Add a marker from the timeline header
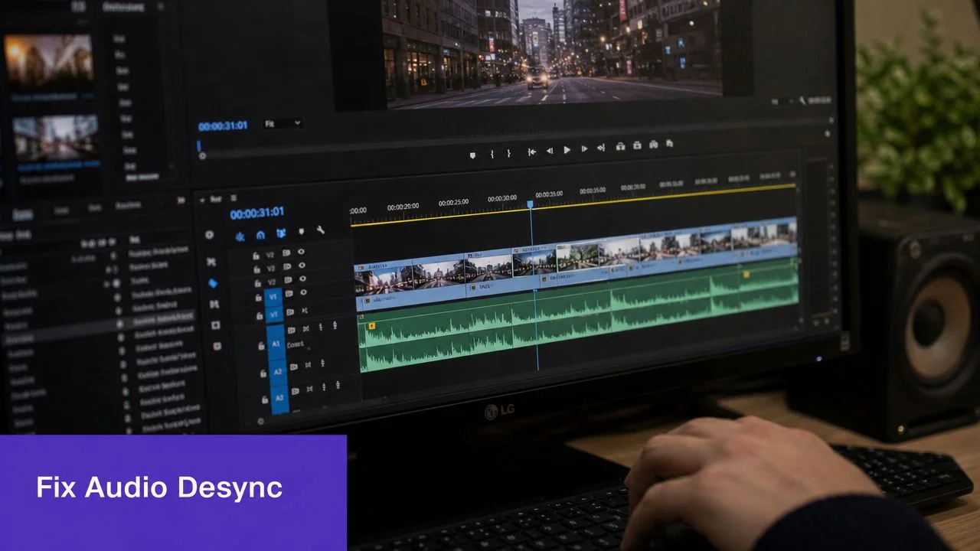 point(302,231)
